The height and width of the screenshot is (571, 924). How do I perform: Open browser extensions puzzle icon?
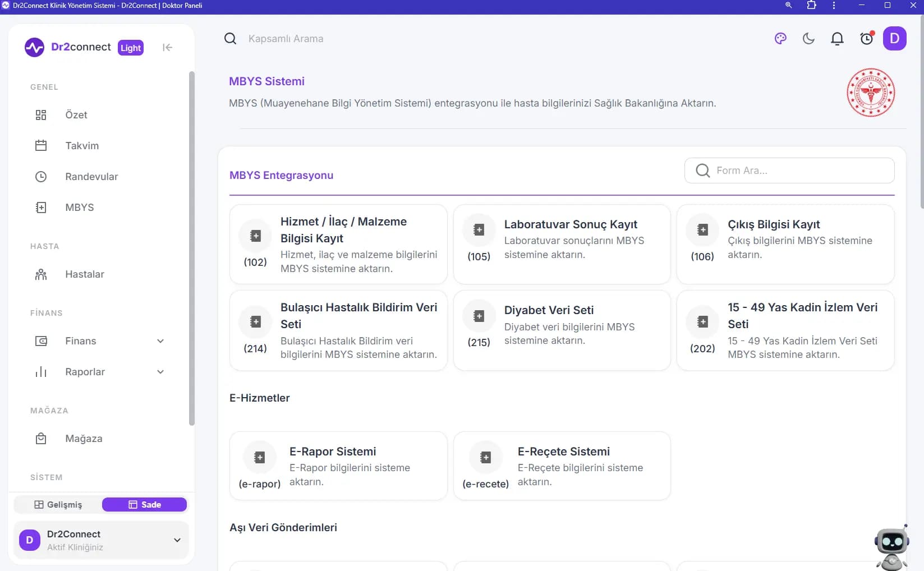coord(811,5)
